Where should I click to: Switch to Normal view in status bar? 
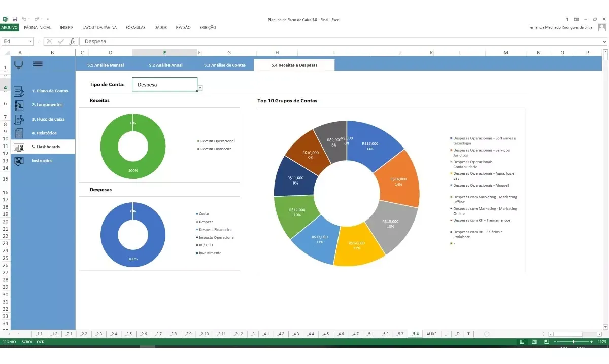click(x=522, y=342)
